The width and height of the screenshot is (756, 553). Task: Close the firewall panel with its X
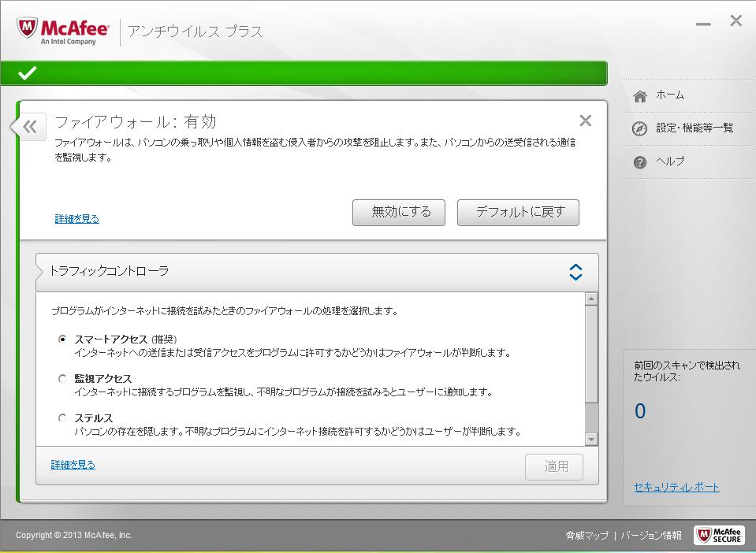click(x=585, y=121)
